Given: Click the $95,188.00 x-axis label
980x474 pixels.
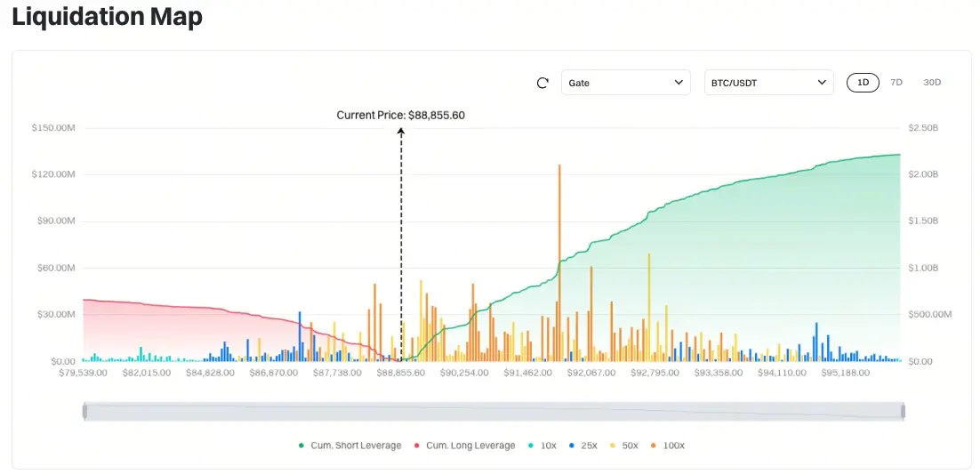Looking at the screenshot, I should point(846,374).
